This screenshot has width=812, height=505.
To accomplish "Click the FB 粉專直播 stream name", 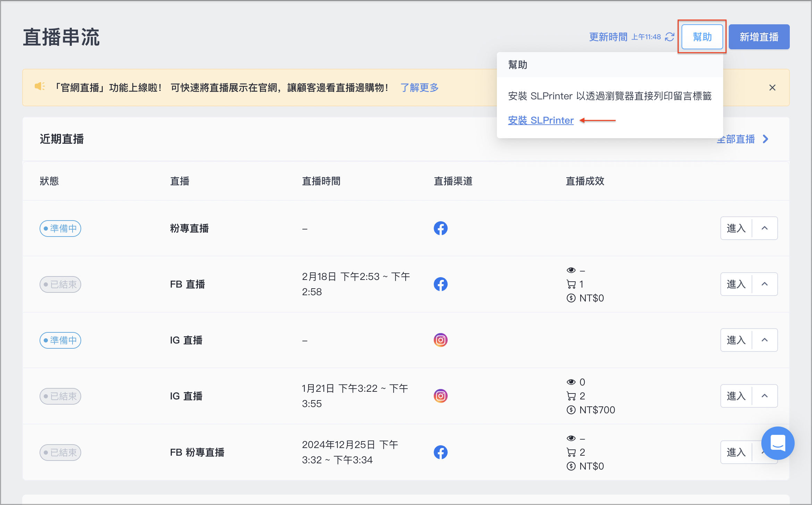I will tap(197, 452).
